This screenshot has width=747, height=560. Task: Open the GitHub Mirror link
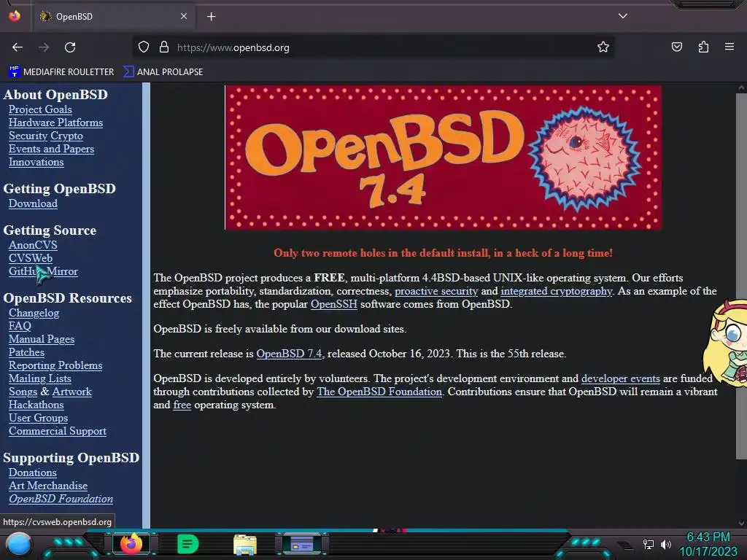click(x=43, y=271)
